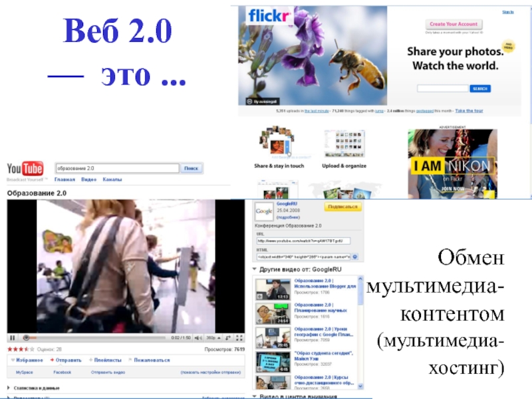Viewport: 532px width, 399px height.
Task: Click the related videos scroll up arrow
Action: click(360, 279)
